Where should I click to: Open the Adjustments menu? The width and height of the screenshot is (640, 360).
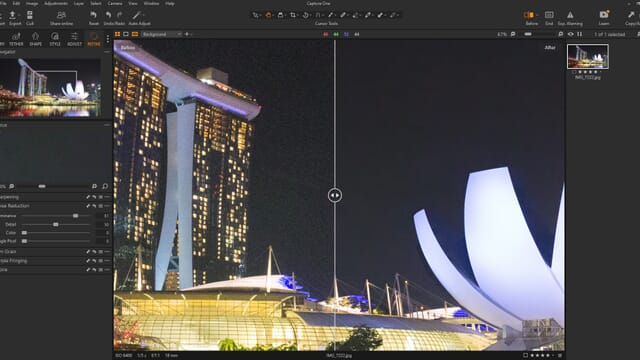(x=56, y=3)
